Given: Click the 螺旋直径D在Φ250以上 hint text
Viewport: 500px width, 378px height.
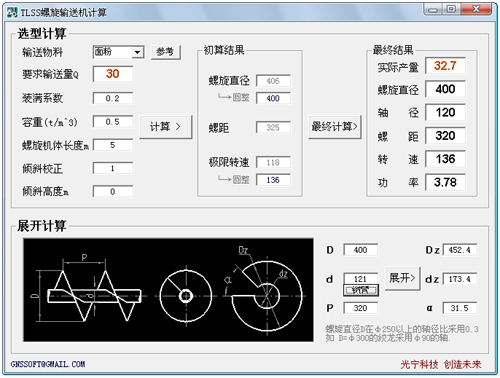Looking at the screenshot, I should coord(402,333).
